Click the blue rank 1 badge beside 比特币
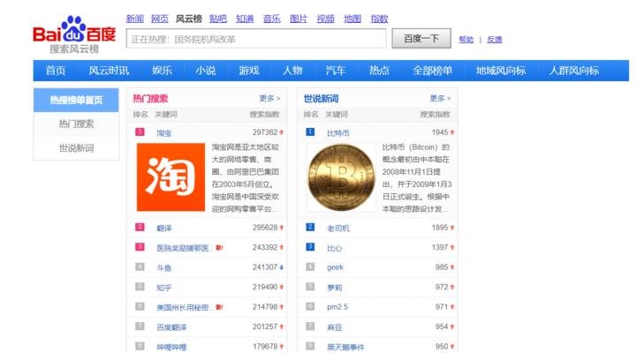Viewport: 644px width, 353px height. [x=310, y=131]
